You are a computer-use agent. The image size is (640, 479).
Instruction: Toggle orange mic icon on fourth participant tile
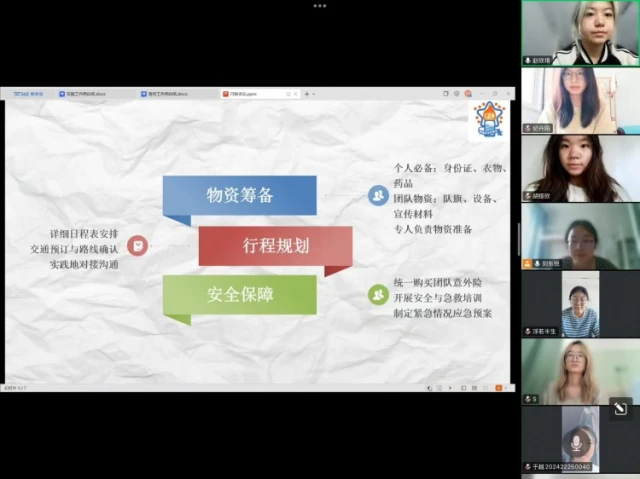527,264
